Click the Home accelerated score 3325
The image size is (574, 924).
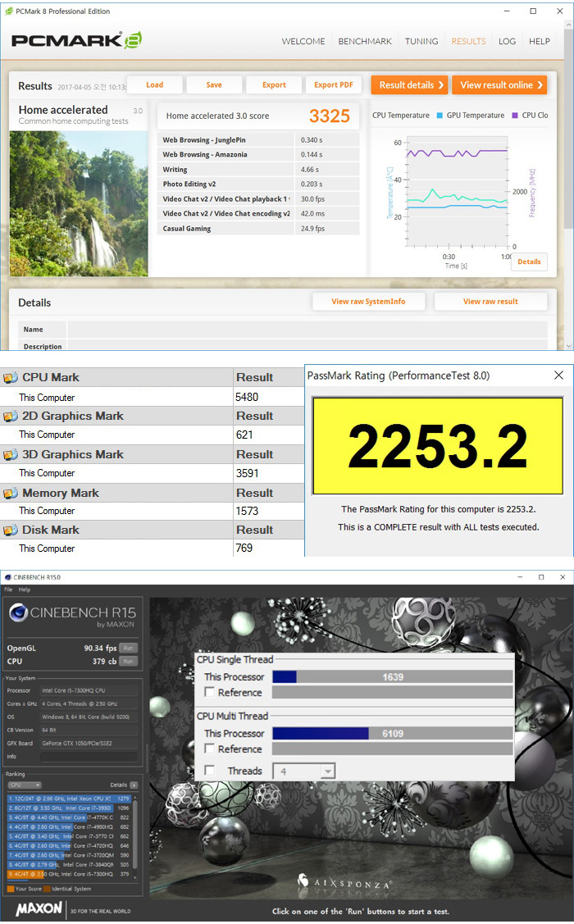point(330,116)
